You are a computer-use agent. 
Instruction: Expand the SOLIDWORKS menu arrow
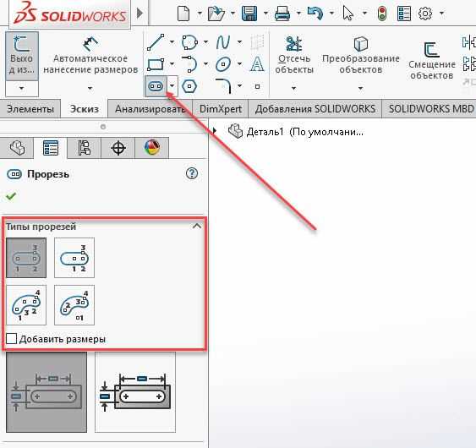[x=140, y=14]
